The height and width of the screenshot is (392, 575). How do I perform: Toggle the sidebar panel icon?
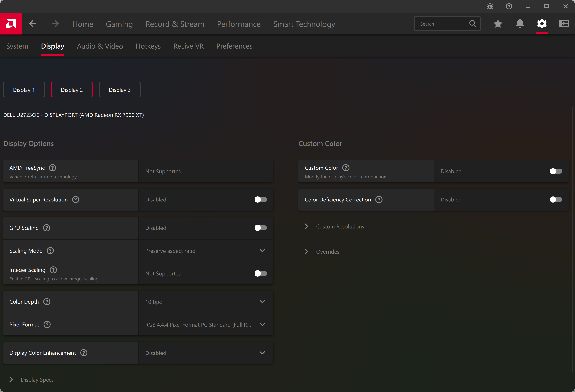point(564,24)
